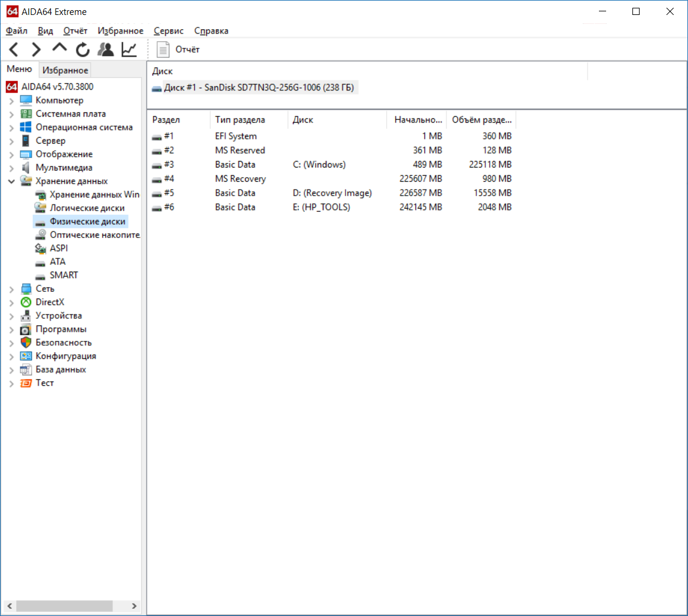Click the Операционная система Windows icon
688x616 pixels.
[26, 127]
